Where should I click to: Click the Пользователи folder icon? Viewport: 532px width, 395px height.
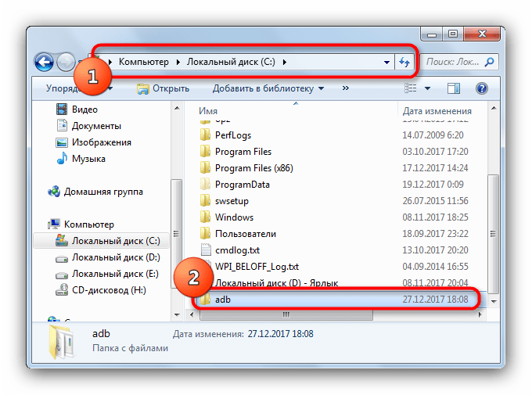tap(205, 233)
